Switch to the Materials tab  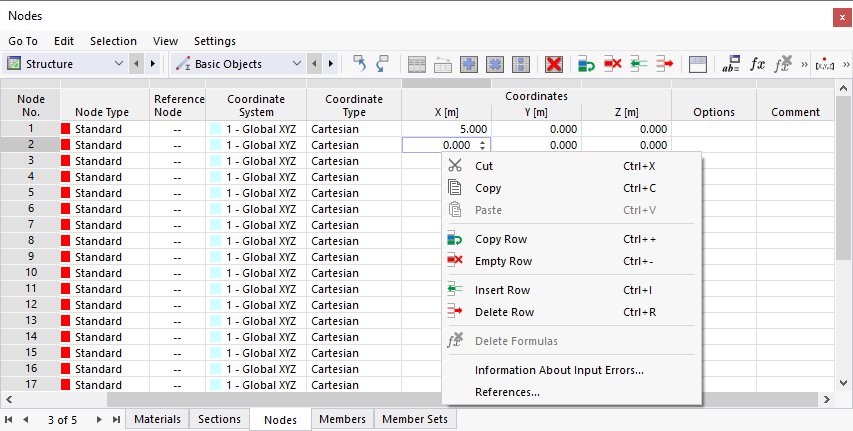157,420
